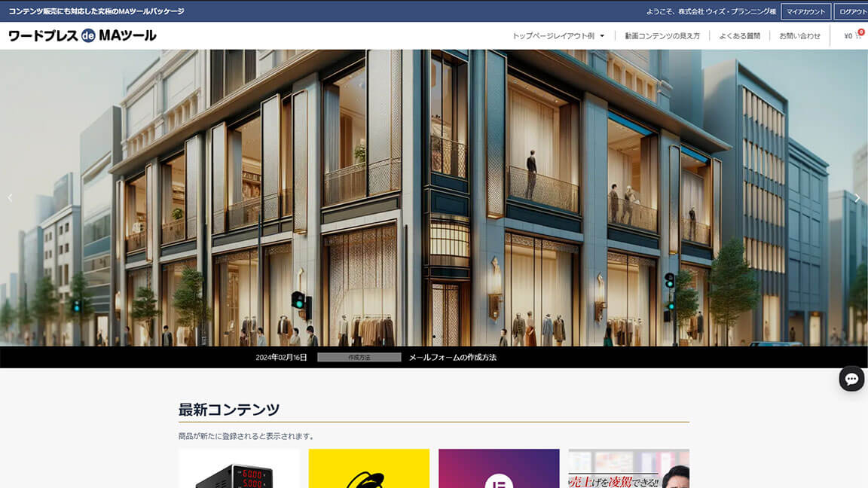Select よくある質問 in navigation
This screenshot has height=488, width=868.
(739, 36)
